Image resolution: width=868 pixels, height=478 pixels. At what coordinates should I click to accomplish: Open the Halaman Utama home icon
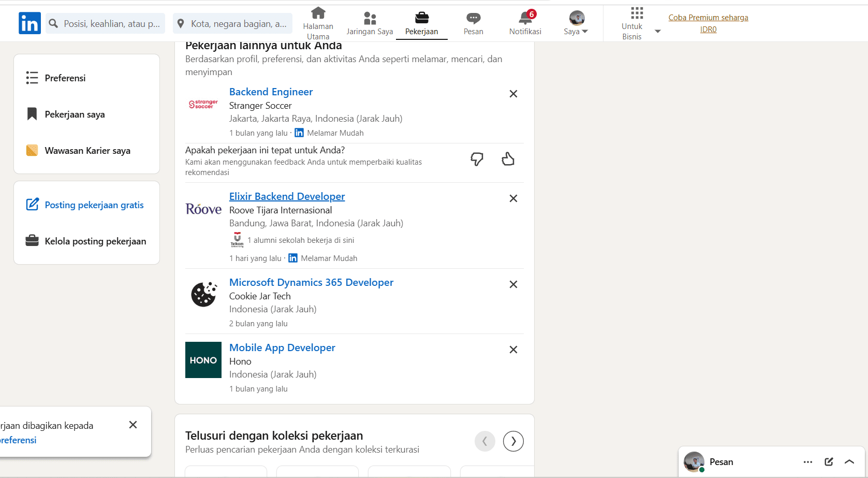pyautogui.click(x=318, y=23)
